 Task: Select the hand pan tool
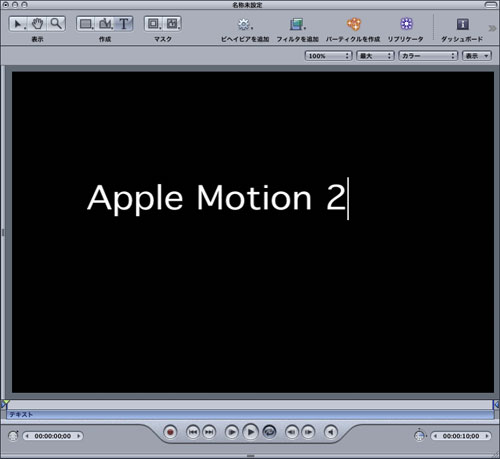(x=37, y=24)
